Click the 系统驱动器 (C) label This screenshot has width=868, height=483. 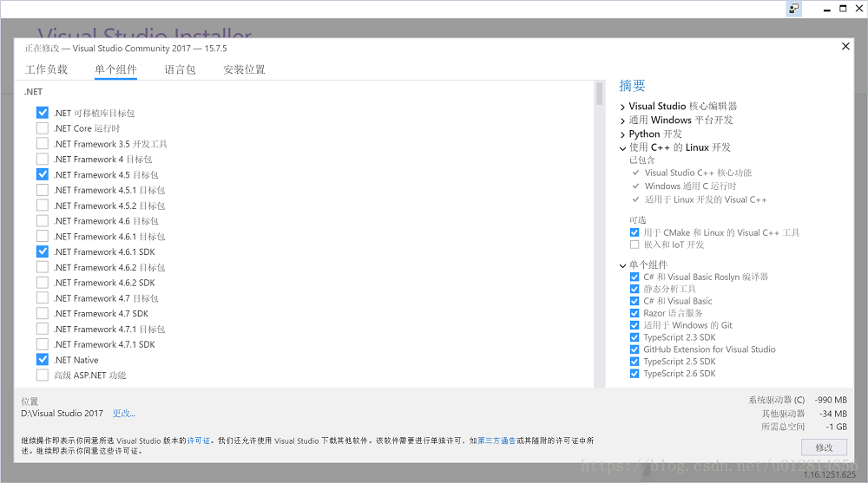point(777,400)
